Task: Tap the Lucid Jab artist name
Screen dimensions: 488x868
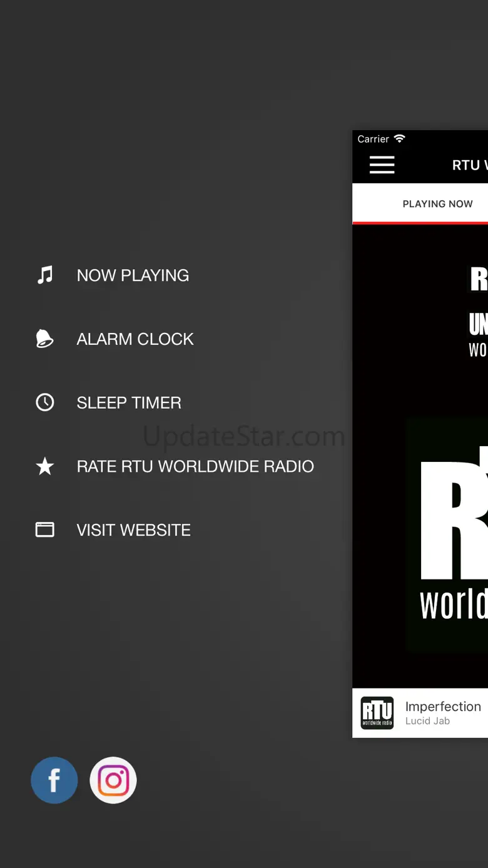Action: [427, 721]
